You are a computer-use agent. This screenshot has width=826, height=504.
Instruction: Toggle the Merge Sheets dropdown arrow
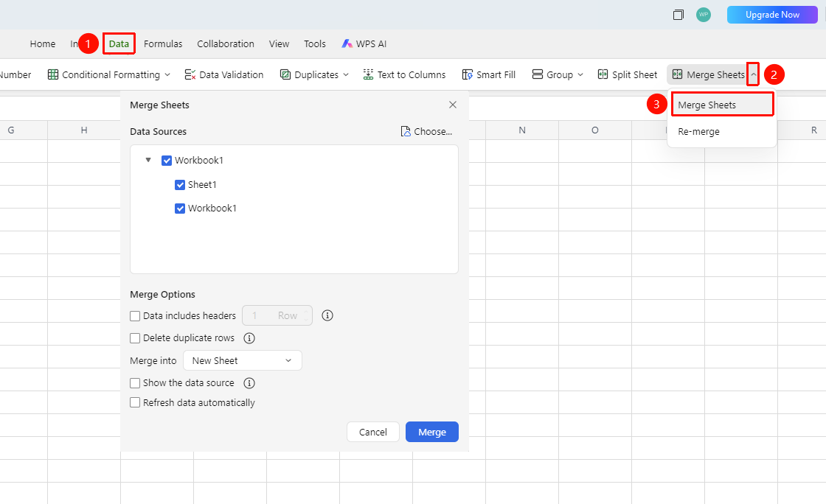click(x=753, y=74)
